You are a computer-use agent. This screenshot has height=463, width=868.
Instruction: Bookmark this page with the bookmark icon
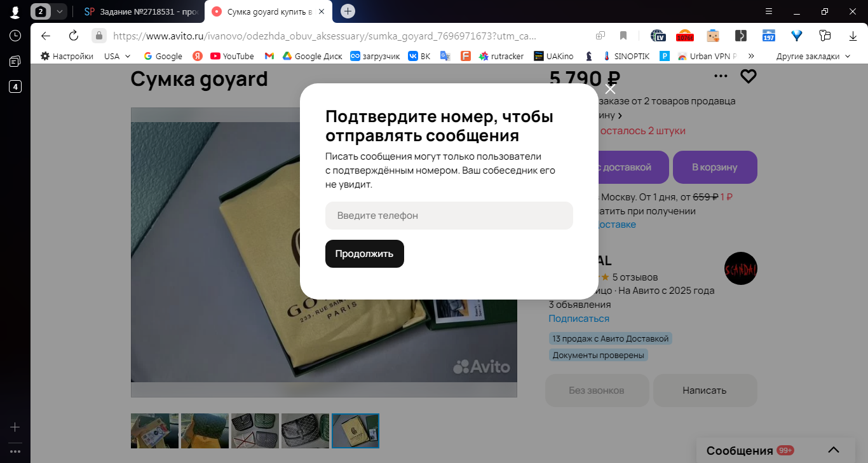623,36
